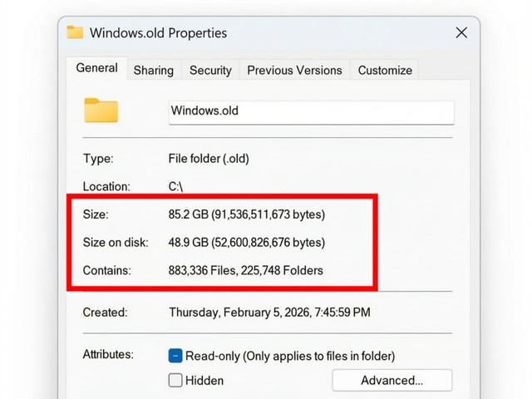Image resolution: width=532 pixels, height=399 pixels.
Task: Toggle the Read-only attribute checkbox
Action: [x=175, y=356]
